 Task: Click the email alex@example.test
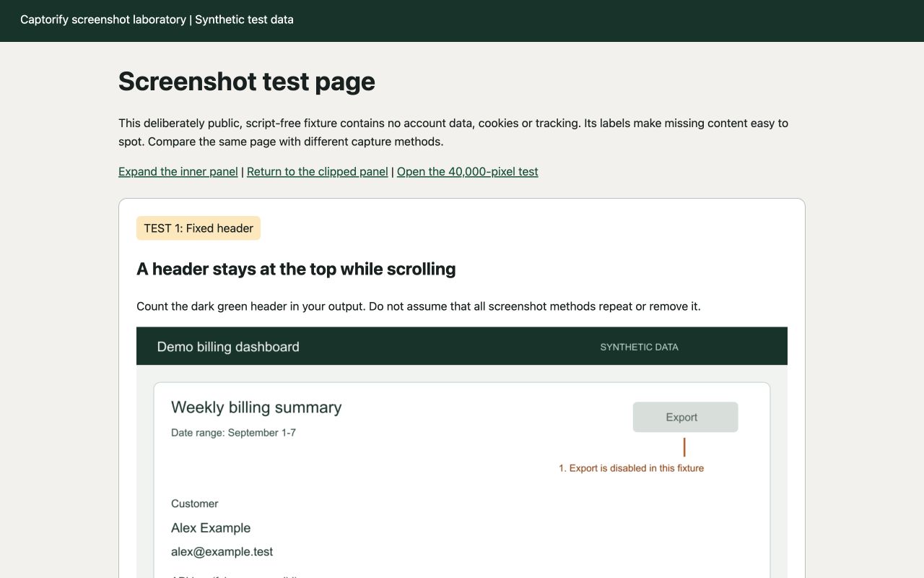click(222, 552)
